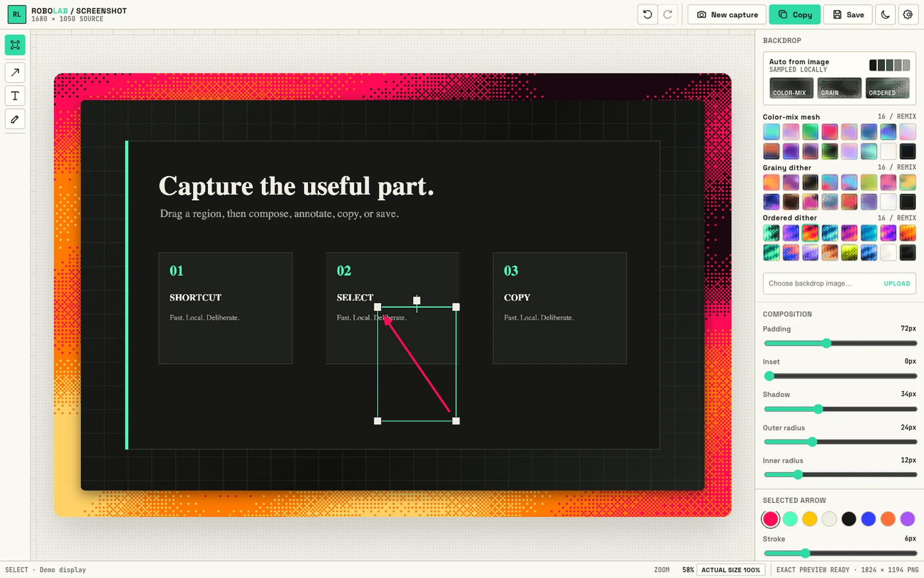Viewport: 924px width, 578px height.
Task: Click the Undo icon
Action: pos(647,14)
